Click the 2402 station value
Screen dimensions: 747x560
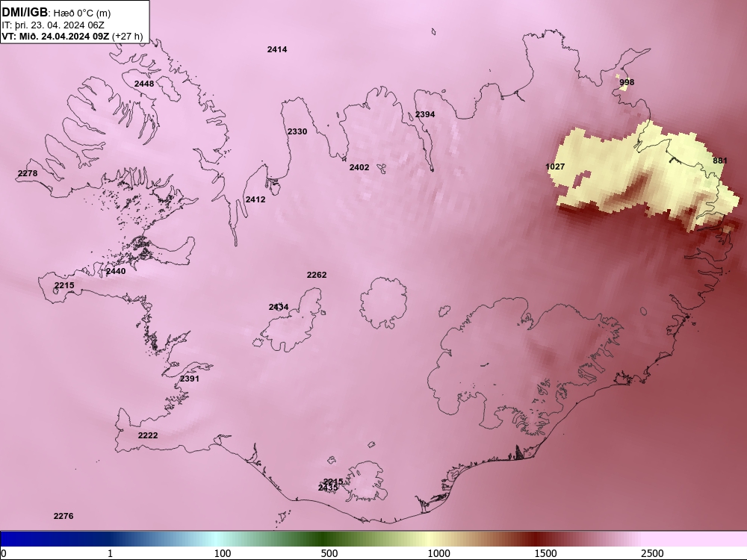click(x=359, y=167)
